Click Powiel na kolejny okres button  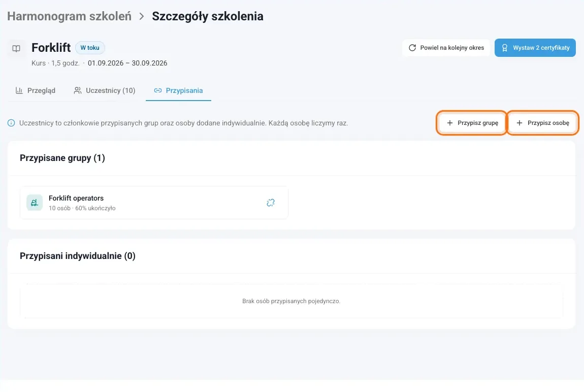446,48
